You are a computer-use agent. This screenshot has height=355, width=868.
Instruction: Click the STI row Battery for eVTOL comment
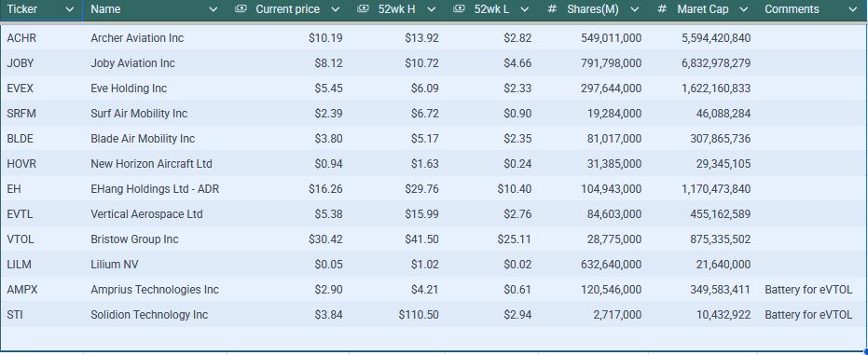point(808,315)
